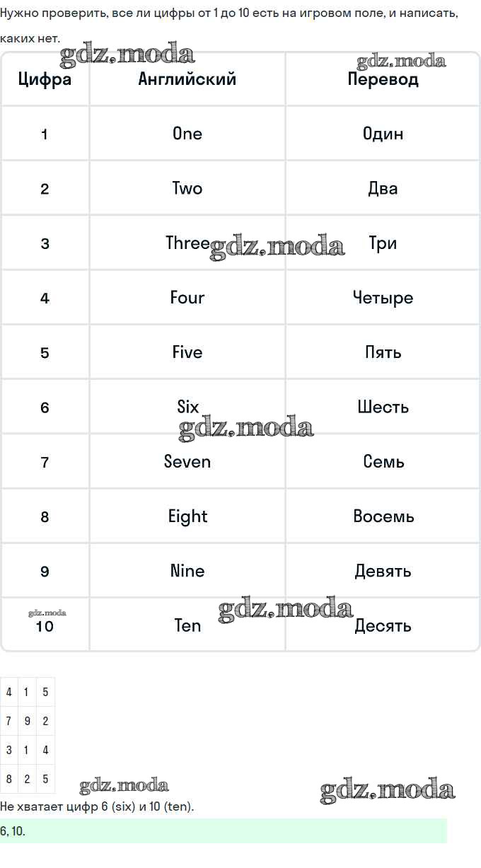Click number 3 in the small game grid
Screen dimensions: 481x868
pyautogui.click(x=8, y=750)
